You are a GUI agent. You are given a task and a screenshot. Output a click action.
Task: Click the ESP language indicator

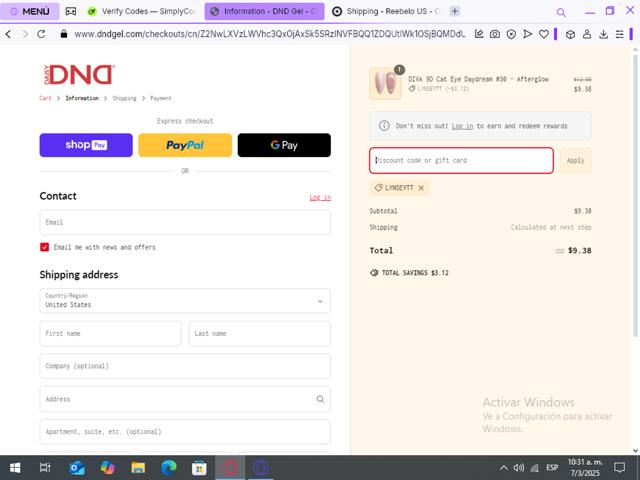[x=552, y=468]
